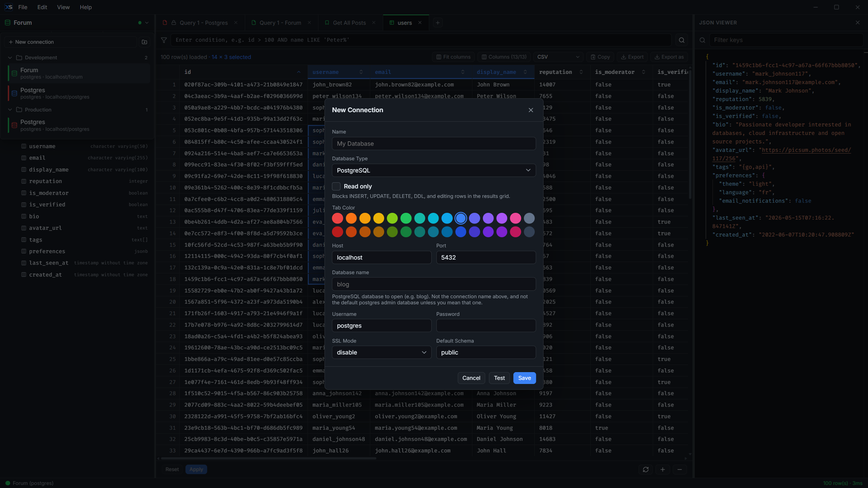Close the New Connection dialog

point(531,110)
